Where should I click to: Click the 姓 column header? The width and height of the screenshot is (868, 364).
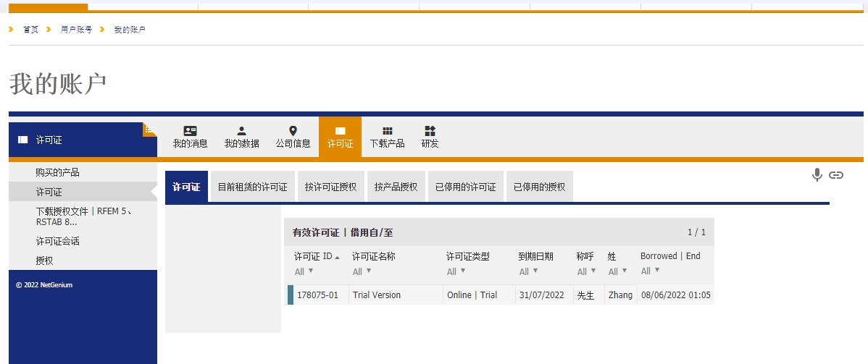(x=612, y=257)
